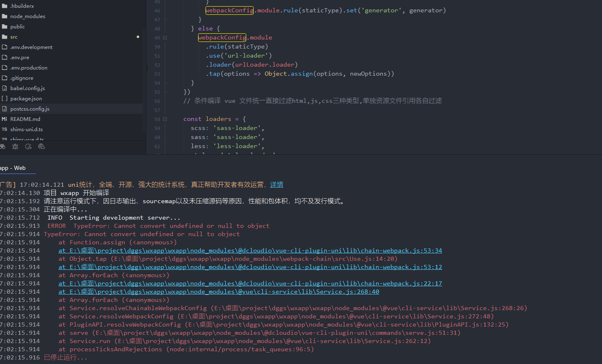The width and height of the screenshot is (602, 364).
Task: Expand the src folder in file tree
Action: 14,37
